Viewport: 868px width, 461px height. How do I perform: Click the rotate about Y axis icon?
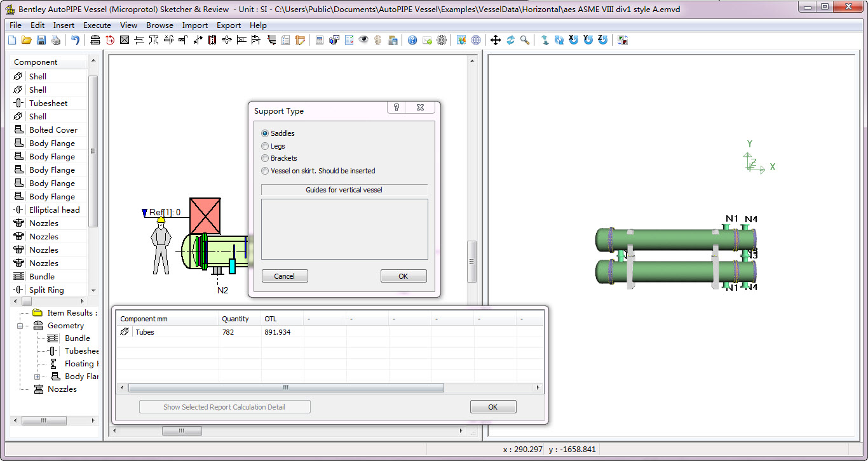[x=588, y=40]
